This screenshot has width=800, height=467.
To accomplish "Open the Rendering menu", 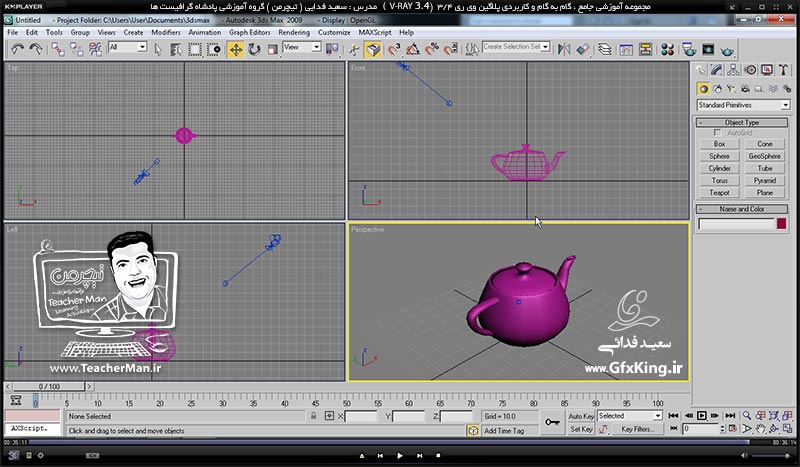I will pyautogui.click(x=294, y=32).
